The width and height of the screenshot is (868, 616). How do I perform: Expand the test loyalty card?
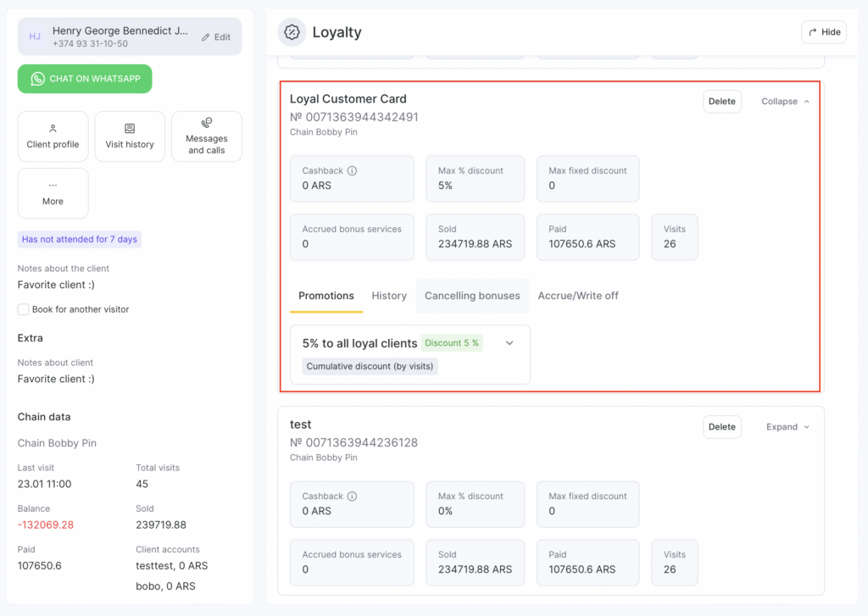tap(787, 427)
